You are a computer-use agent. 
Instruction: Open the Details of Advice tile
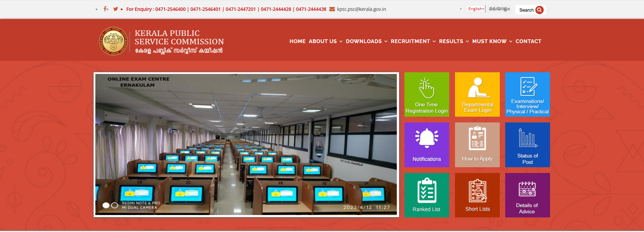pos(527,195)
